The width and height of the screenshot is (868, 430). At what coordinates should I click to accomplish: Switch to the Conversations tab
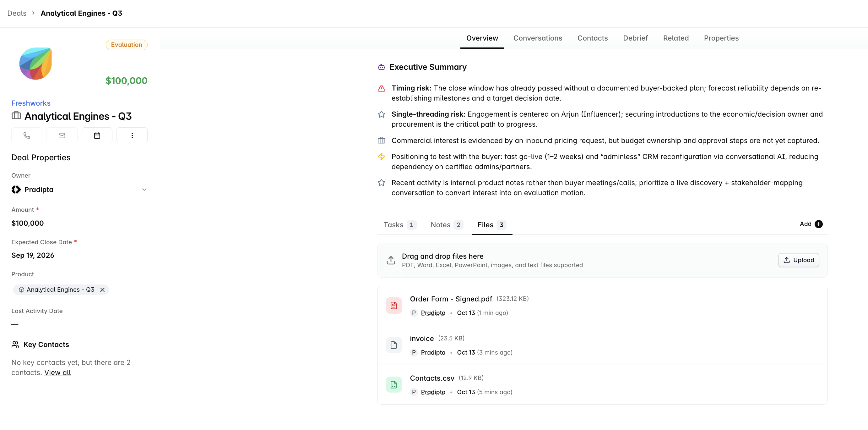(x=537, y=38)
